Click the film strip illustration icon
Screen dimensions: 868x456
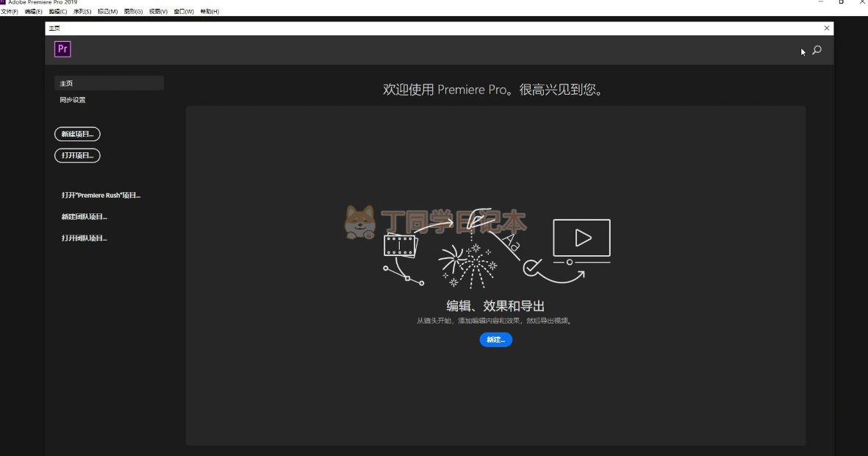coord(400,245)
